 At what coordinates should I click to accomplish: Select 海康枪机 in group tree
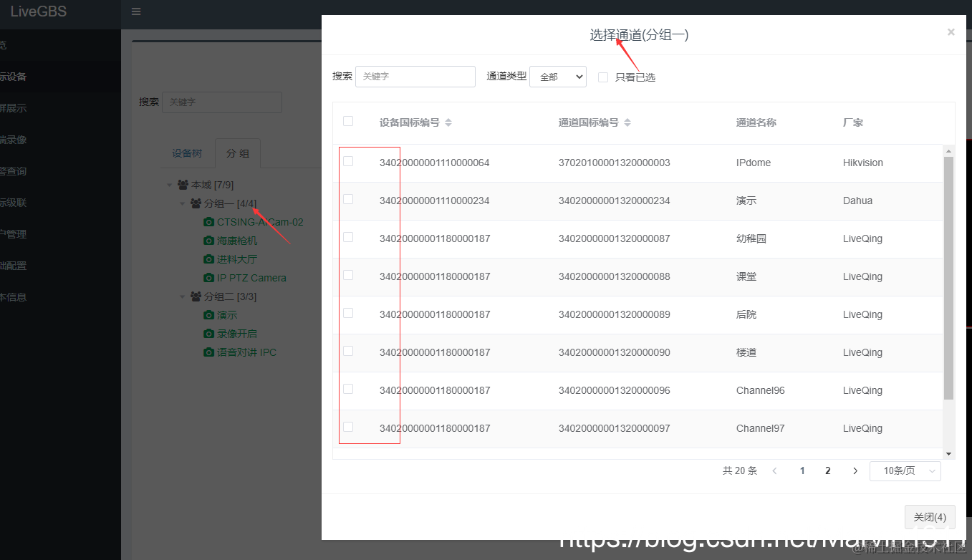point(237,241)
